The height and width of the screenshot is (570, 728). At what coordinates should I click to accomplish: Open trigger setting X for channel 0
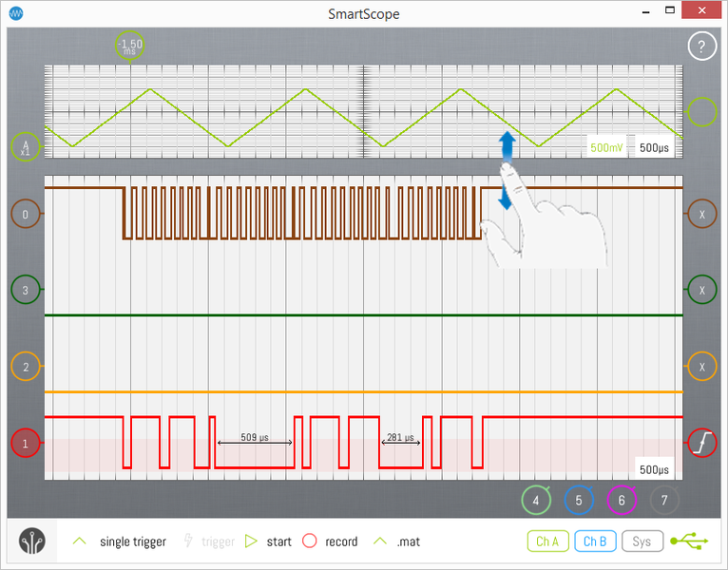tap(701, 215)
